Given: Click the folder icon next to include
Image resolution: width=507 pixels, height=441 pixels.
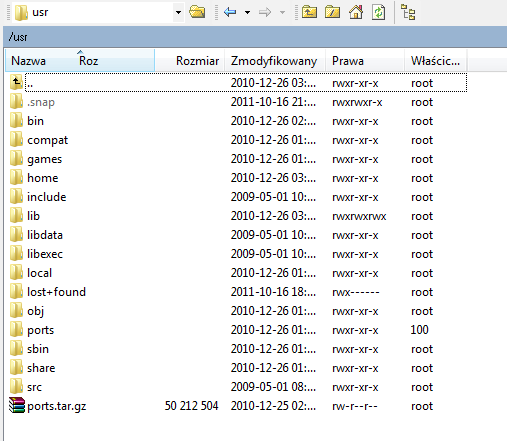Looking at the screenshot, I should click(16, 196).
